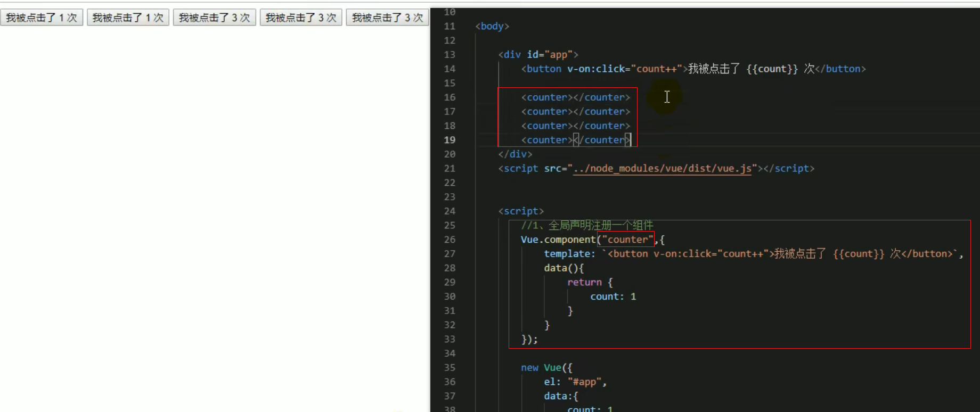
Task: Click line number 32 in the gutter
Action: [450, 325]
